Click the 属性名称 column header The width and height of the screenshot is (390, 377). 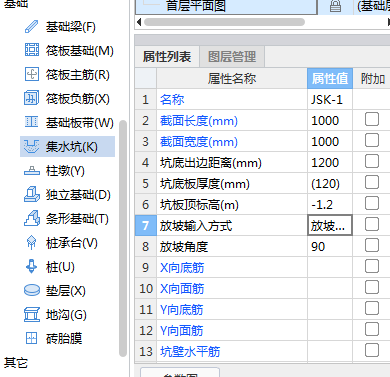pos(232,79)
